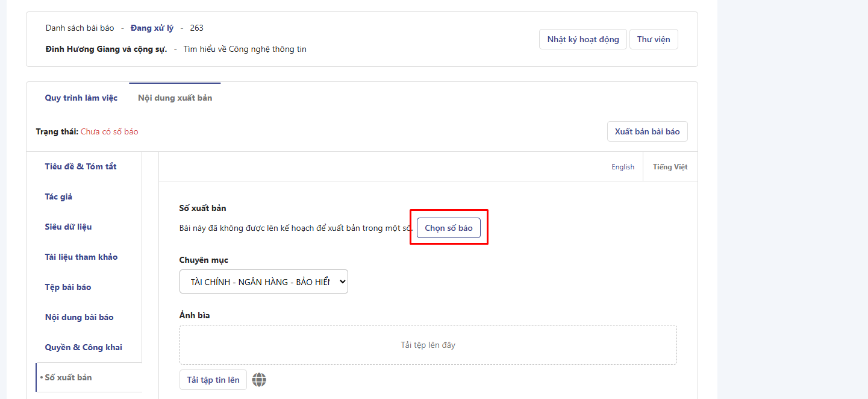Screen dimensions: 868x399
Task: Open Nhật ký hoạt động activity log
Action: click(x=582, y=39)
